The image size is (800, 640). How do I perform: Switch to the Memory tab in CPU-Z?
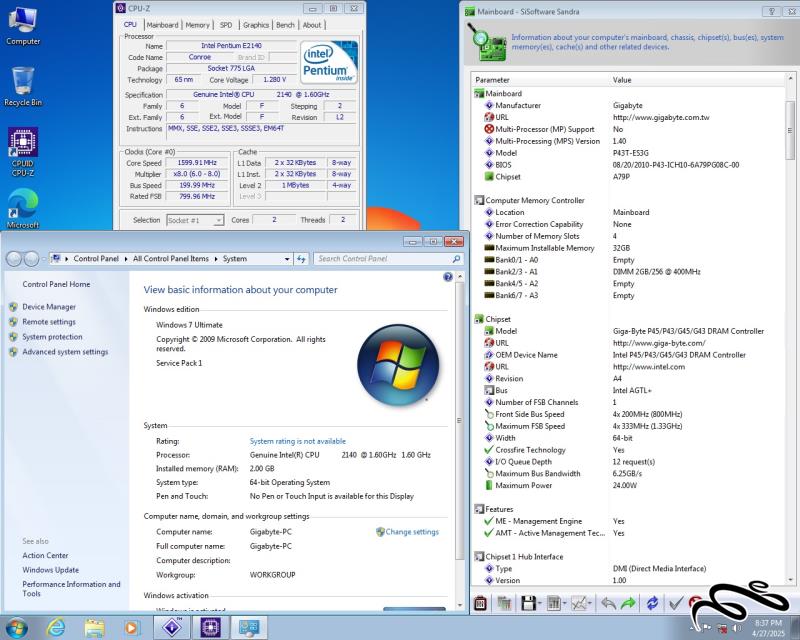197,25
